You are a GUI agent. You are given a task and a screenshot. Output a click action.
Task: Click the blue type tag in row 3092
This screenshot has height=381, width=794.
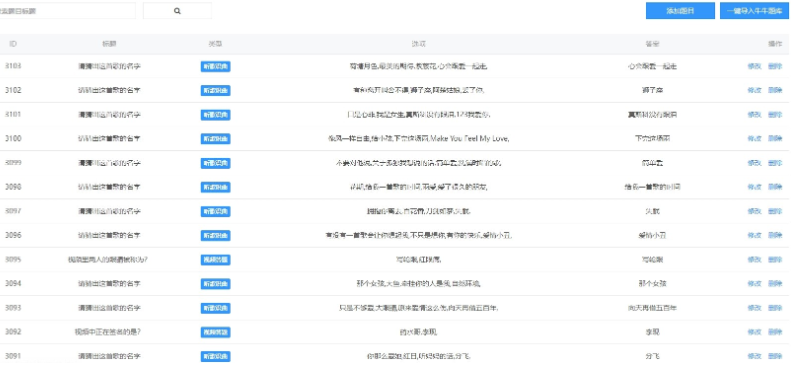coord(216,332)
